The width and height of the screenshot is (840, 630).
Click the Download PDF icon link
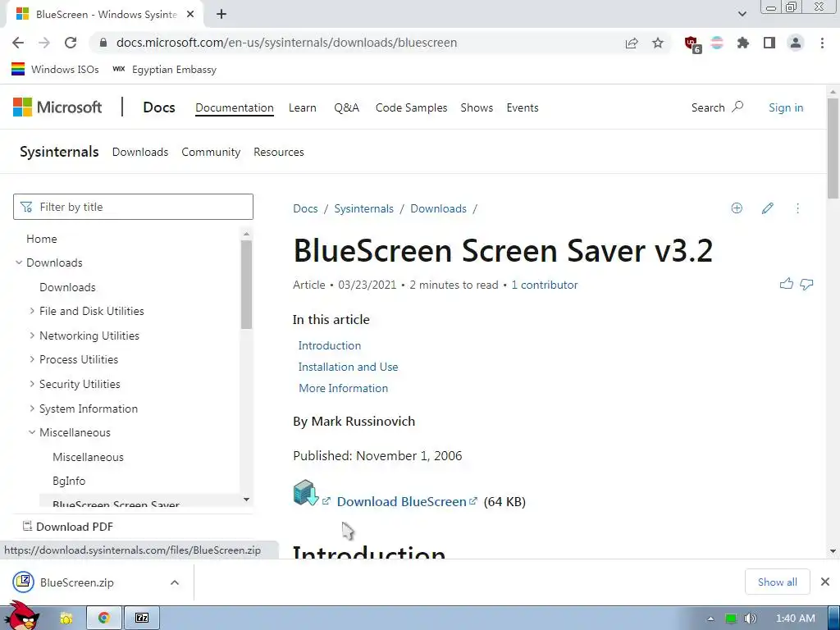pos(68,527)
